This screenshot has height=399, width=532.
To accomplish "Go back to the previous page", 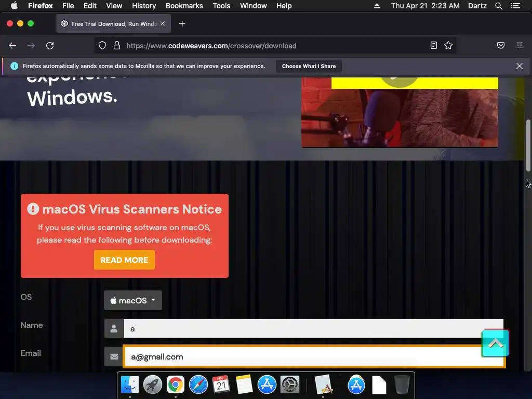I will pos(12,46).
